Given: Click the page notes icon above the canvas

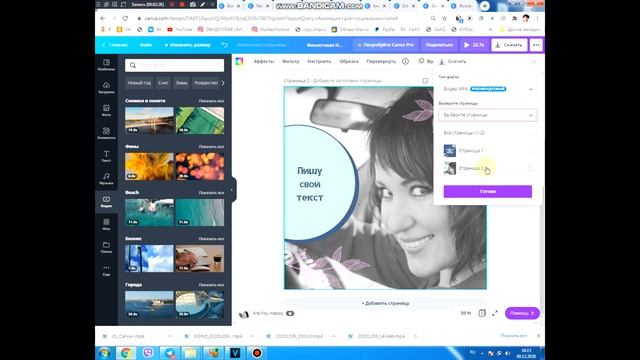Looking at the screenshot, I should [x=425, y=81].
